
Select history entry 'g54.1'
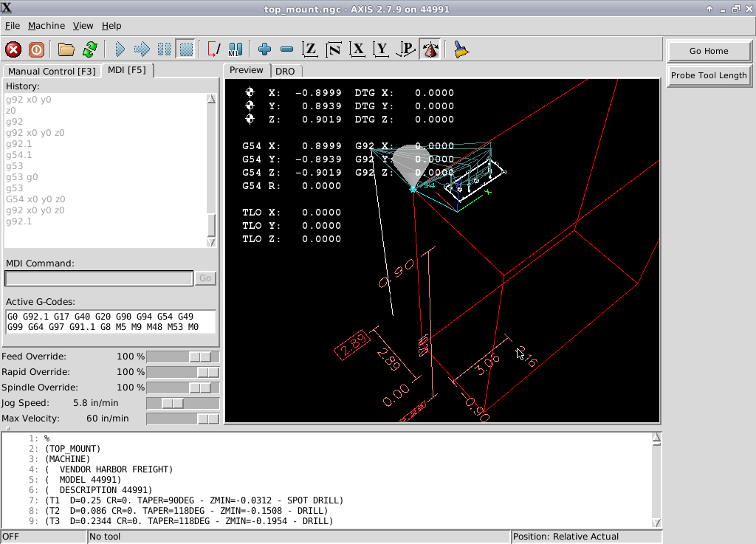pos(18,155)
